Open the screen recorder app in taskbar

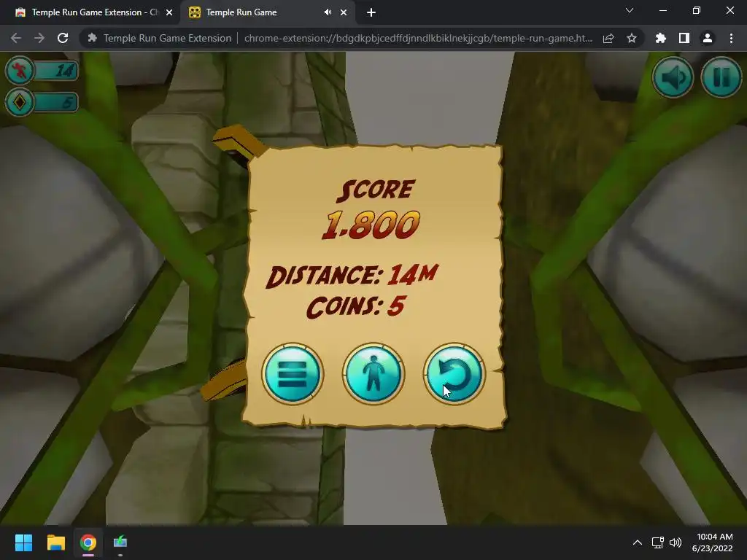(x=120, y=542)
